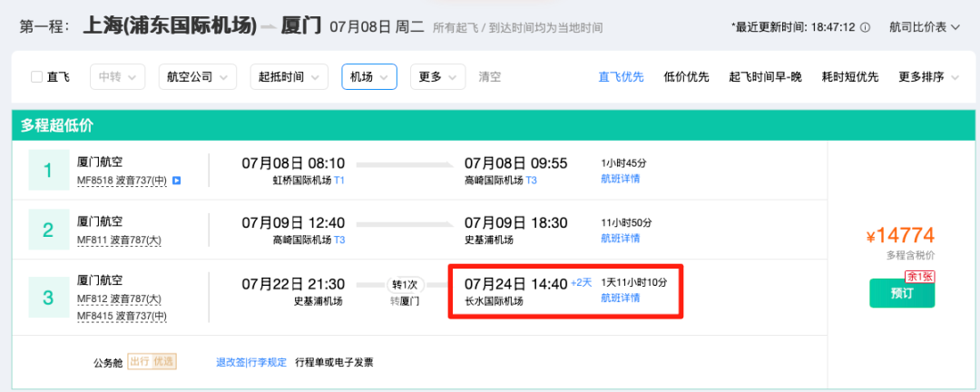Sort by 直飞优先
This screenshot has height=392, width=980.
[x=622, y=77]
